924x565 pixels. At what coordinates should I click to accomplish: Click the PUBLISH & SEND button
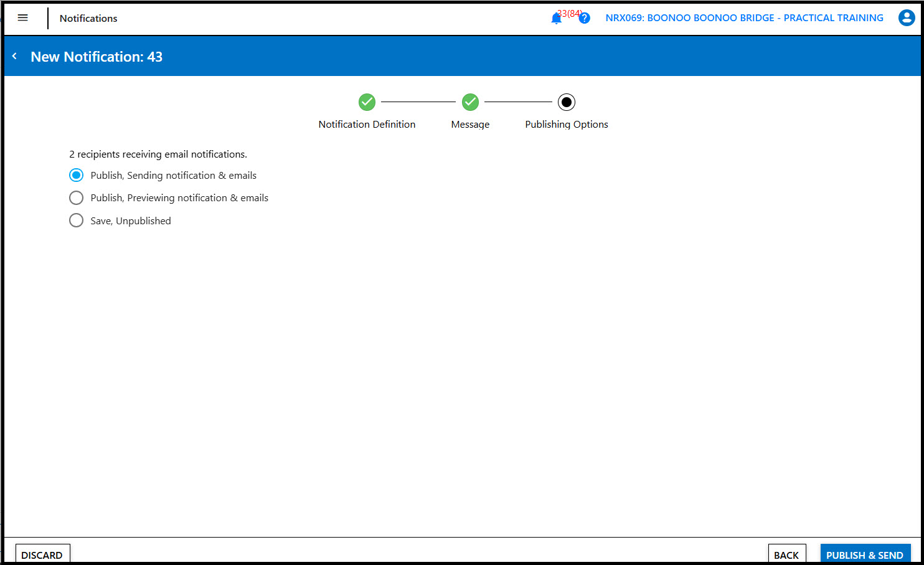point(864,554)
